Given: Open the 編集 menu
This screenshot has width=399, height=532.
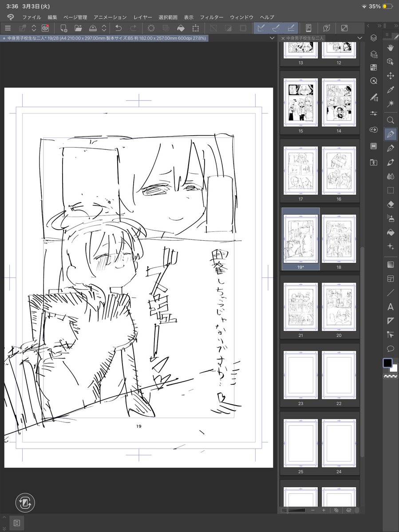Looking at the screenshot, I should pos(52,17).
